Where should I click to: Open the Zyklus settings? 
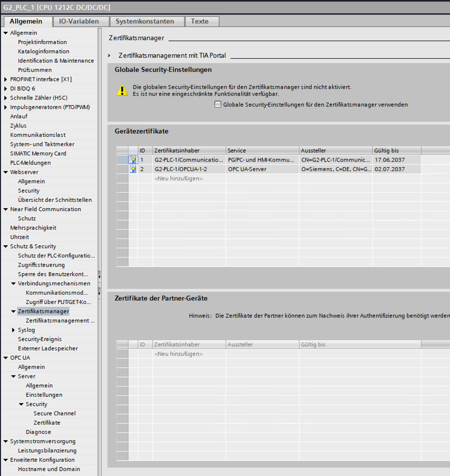18,126
